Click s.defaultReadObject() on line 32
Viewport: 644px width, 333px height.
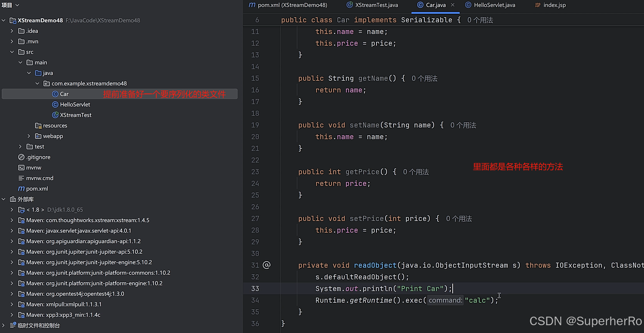point(362,277)
